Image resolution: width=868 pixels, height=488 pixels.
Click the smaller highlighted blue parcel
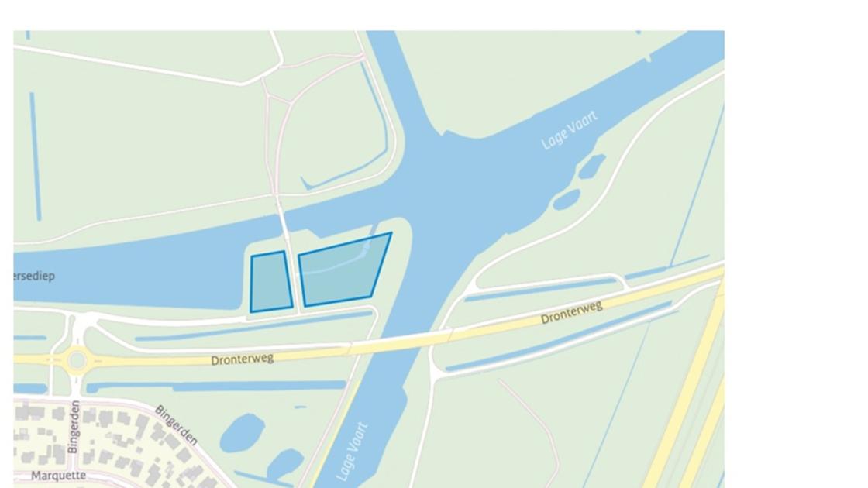pyautogui.click(x=270, y=282)
